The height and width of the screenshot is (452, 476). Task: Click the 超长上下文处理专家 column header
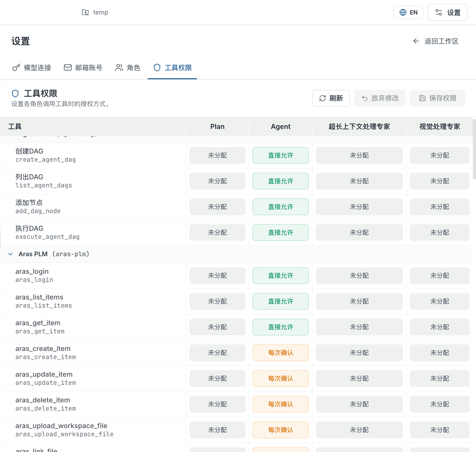point(359,127)
